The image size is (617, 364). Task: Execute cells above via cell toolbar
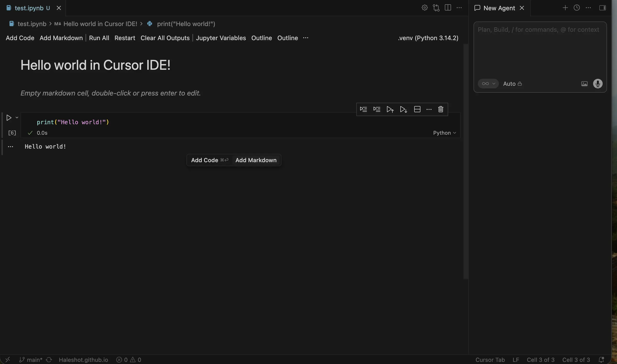[x=390, y=109]
